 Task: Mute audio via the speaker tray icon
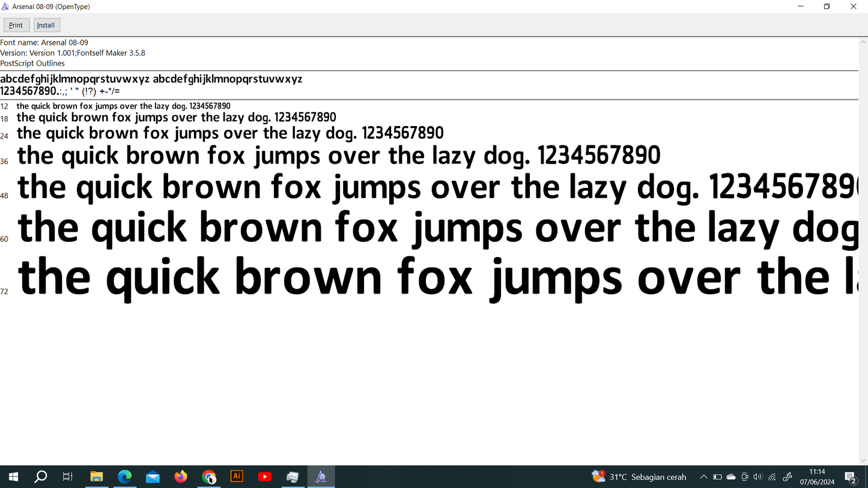(x=758, y=477)
